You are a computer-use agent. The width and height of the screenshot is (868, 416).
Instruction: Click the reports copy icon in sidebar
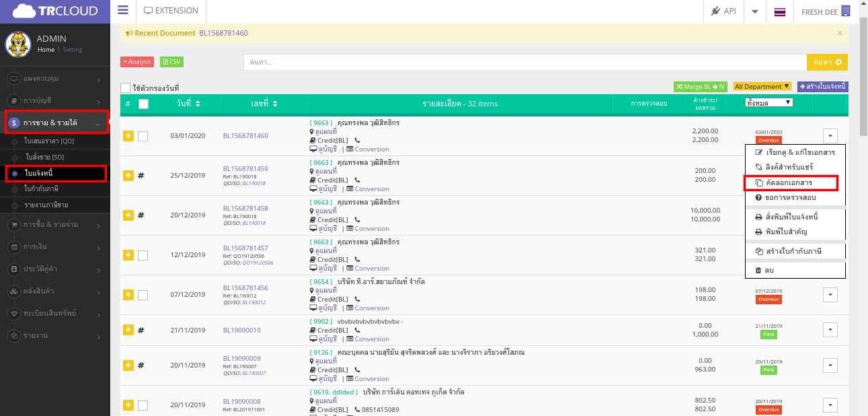coord(14,335)
